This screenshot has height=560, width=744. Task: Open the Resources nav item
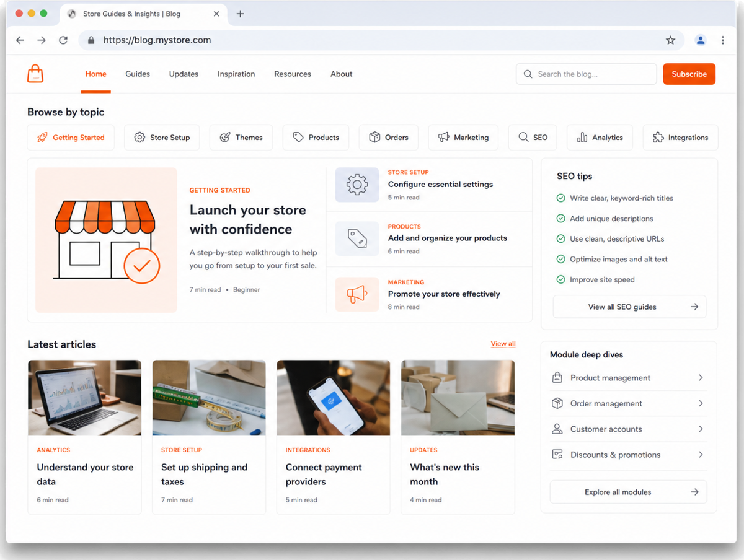[x=293, y=74]
